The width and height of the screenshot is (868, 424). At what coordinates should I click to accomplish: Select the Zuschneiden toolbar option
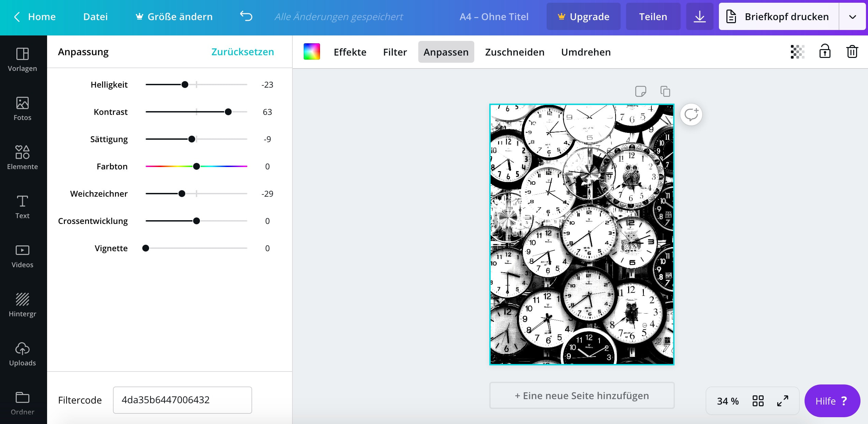point(515,52)
